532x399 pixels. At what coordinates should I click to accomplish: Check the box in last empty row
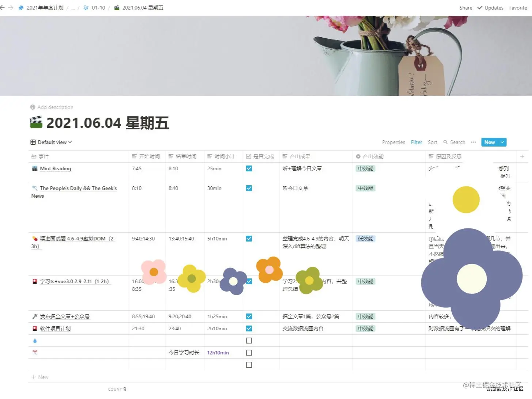point(249,365)
